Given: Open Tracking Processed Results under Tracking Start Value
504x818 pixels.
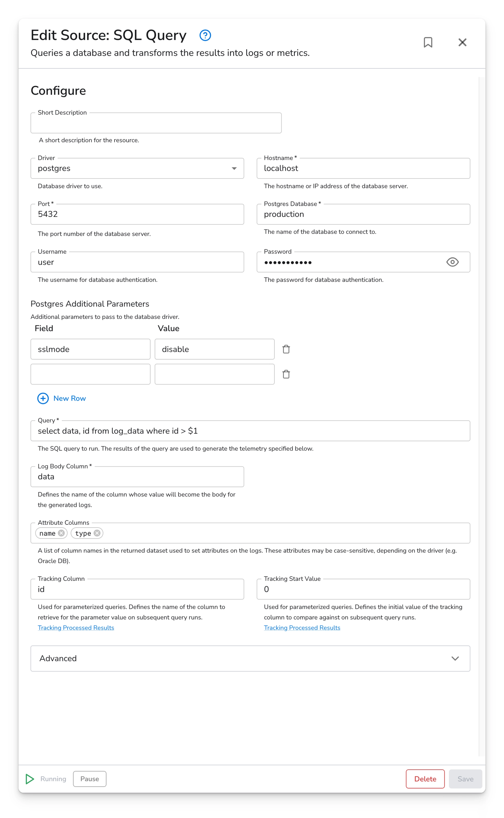Looking at the screenshot, I should 302,628.
